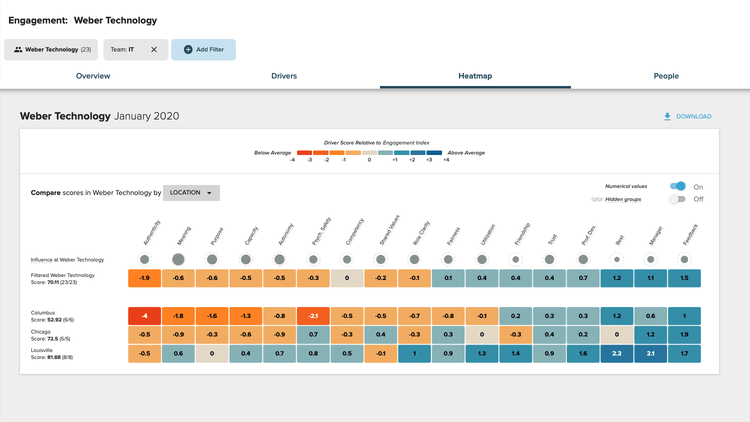This screenshot has width=750, height=422.
Task: Open the Drivers tab
Action: (x=284, y=76)
